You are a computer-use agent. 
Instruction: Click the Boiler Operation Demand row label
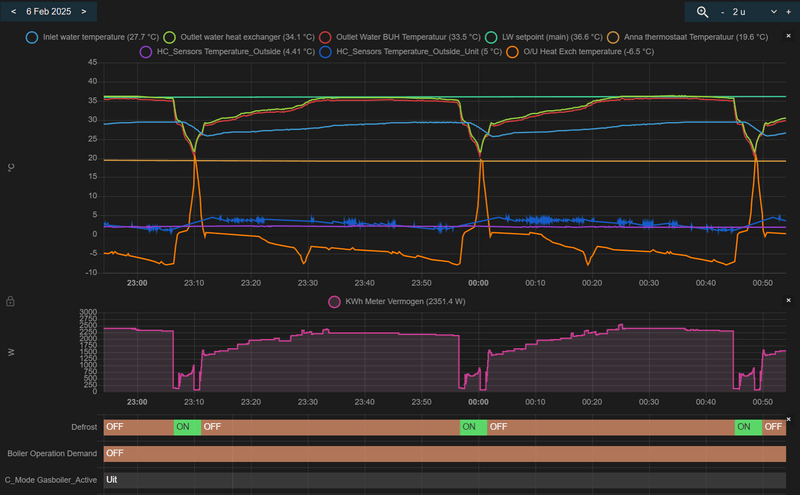[x=52, y=454]
